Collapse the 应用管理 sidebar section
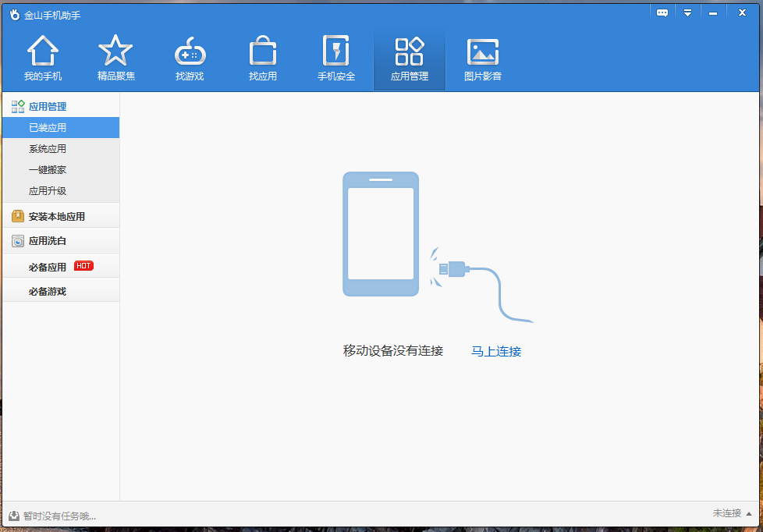The width and height of the screenshot is (763, 532). pos(48,106)
